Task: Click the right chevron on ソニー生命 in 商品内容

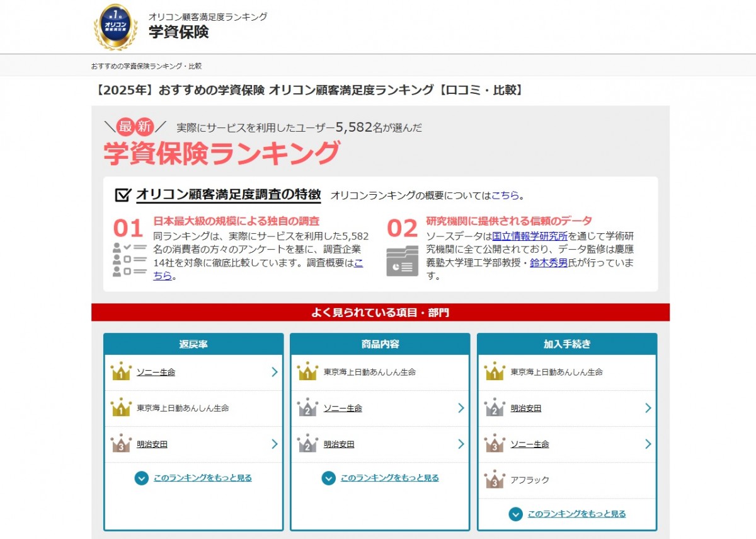Action: (x=461, y=408)
